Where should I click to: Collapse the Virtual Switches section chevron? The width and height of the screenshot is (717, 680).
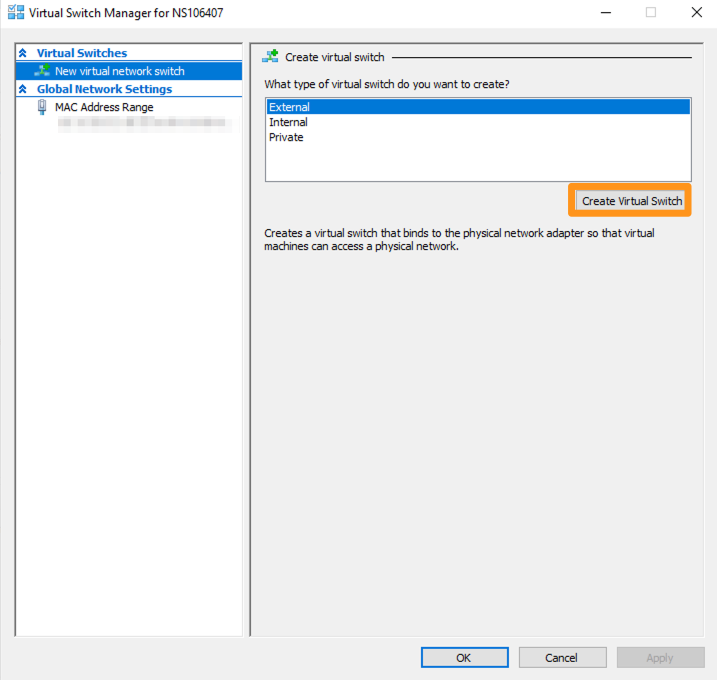click(x=23, y=53)
